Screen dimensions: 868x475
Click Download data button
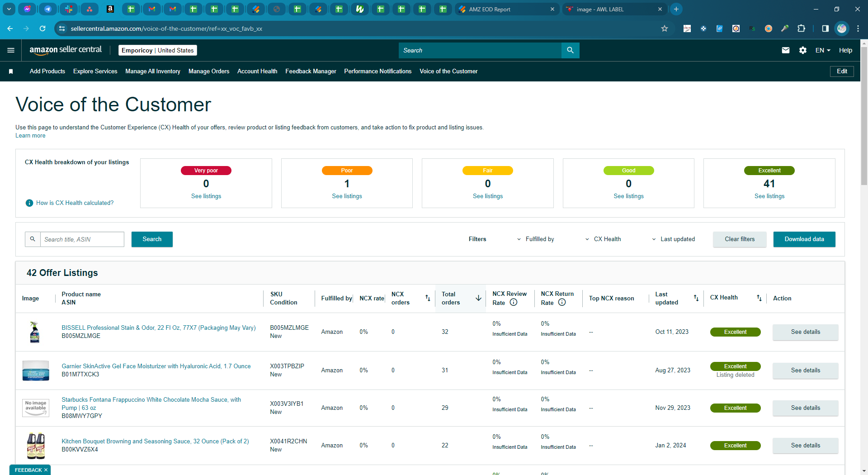(x=804, y=239)
